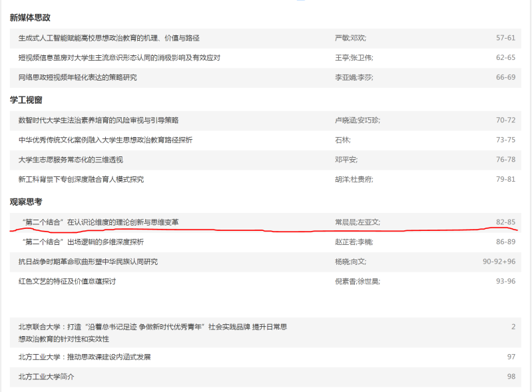Open underlined article “第二个结合”在认识论维度的理论创新
This screenshot has width=532, height=392.
(x=100, y=222)
